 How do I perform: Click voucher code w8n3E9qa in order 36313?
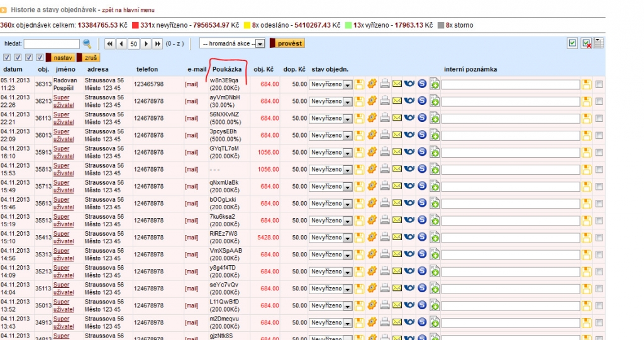click(224, 80)
